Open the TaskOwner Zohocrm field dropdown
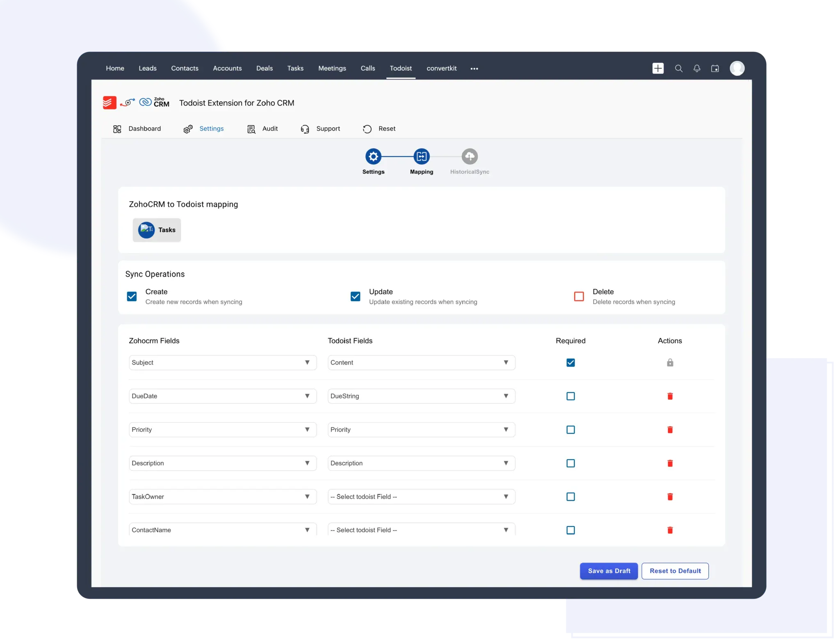 [x=223, y=497]
